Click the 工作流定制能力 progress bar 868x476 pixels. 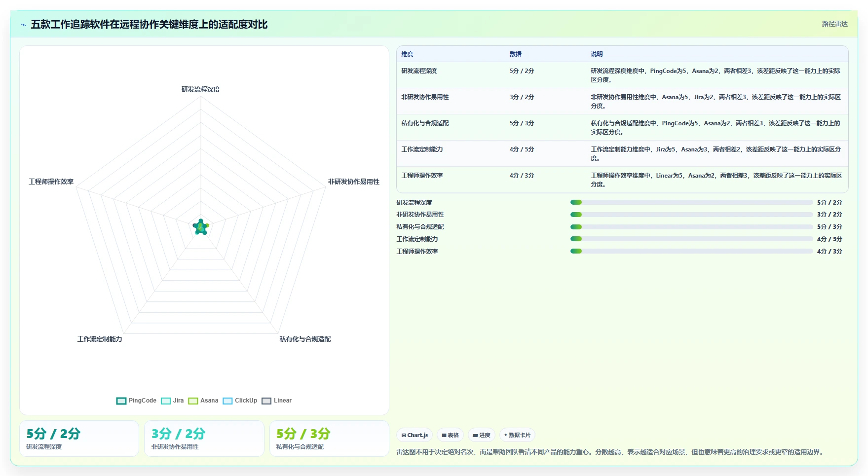(x=691, y=239)
